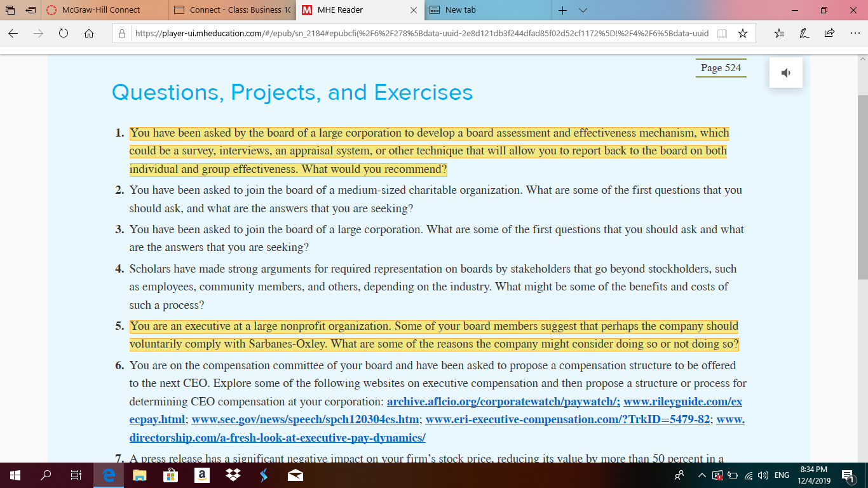This screenshot has height=488, width=868.
Task: Open Settings and more menu
Action: pos(854,33)
